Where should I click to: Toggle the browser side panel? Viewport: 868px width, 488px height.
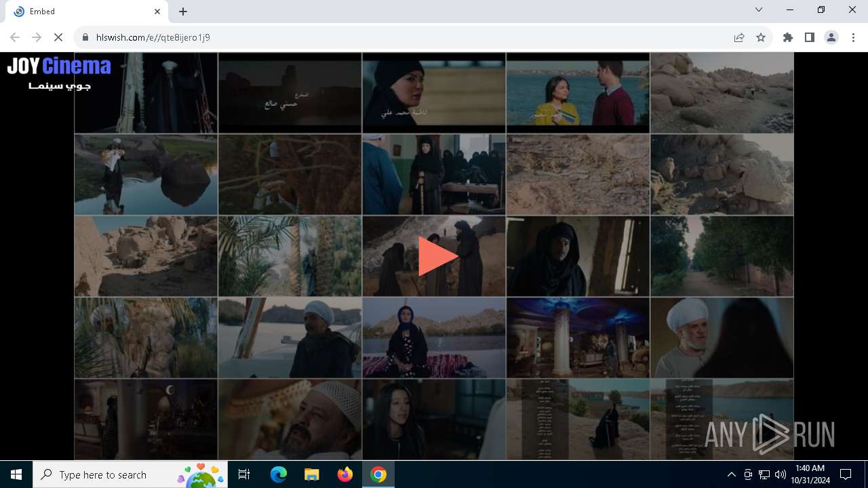pos(810,37)
